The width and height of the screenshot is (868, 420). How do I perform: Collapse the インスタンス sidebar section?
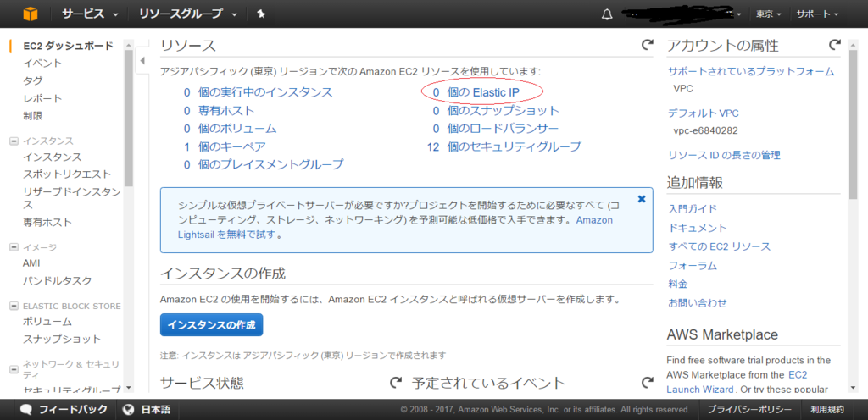(x=14, y=141)
